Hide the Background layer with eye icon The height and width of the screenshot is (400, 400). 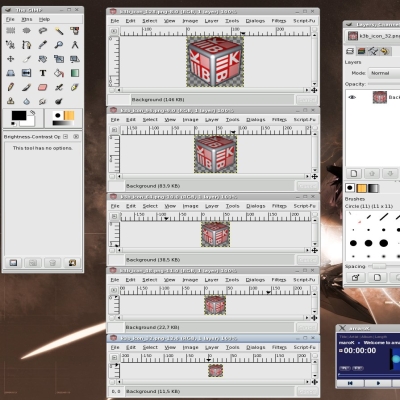(x=352, y=97)
